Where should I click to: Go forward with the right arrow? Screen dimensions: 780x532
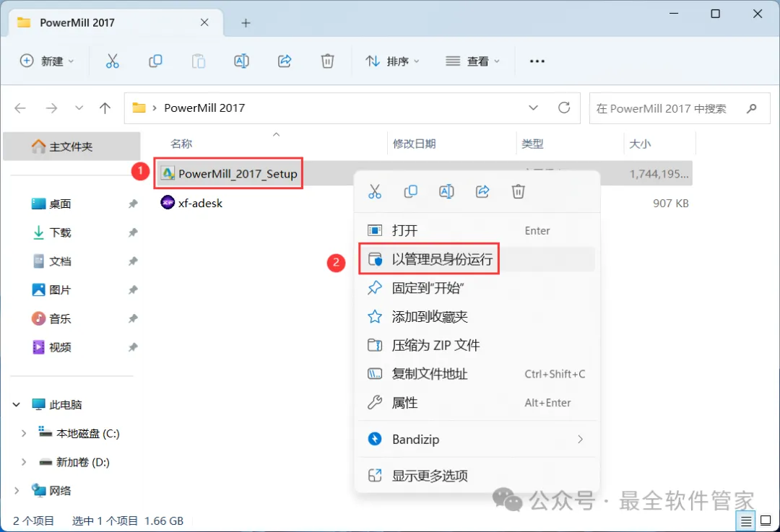point(52,108)
